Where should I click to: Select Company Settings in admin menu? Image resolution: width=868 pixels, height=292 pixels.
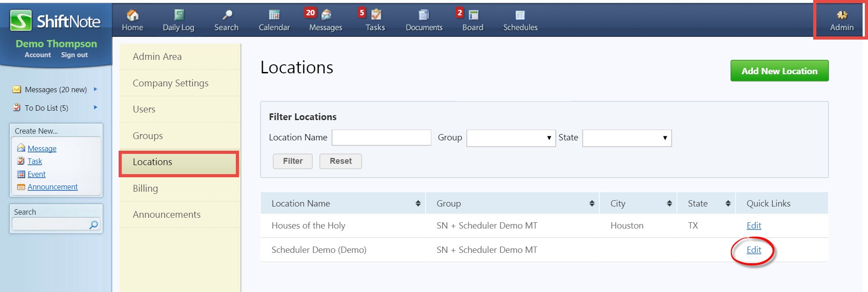(170, 83)
